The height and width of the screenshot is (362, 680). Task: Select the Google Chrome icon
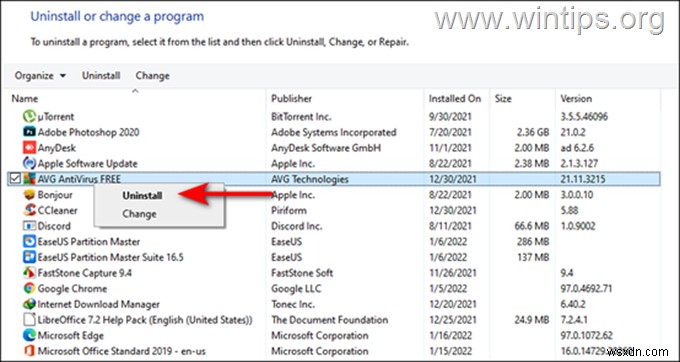29,288
